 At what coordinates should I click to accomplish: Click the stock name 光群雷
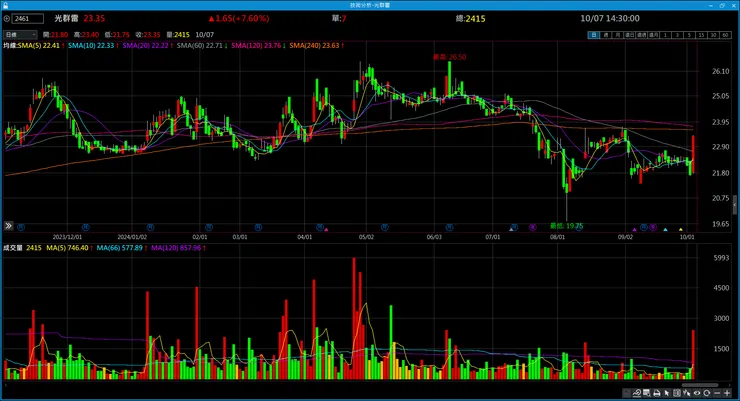pos(66,18)
